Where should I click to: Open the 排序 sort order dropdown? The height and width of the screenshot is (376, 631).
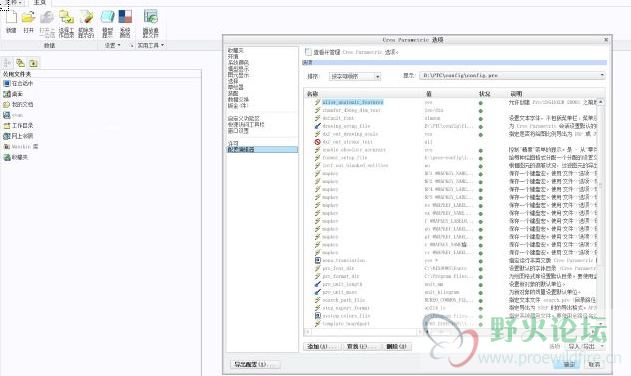click(355, 76)
